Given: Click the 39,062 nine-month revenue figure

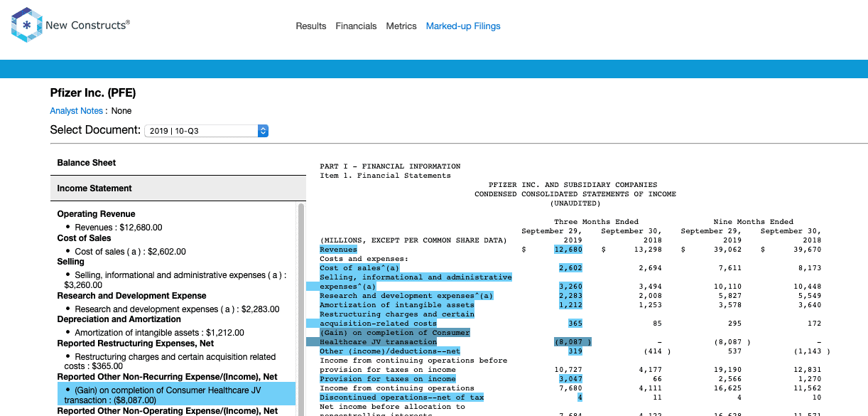Looking at the screenshot, I should tap(727, 250).
